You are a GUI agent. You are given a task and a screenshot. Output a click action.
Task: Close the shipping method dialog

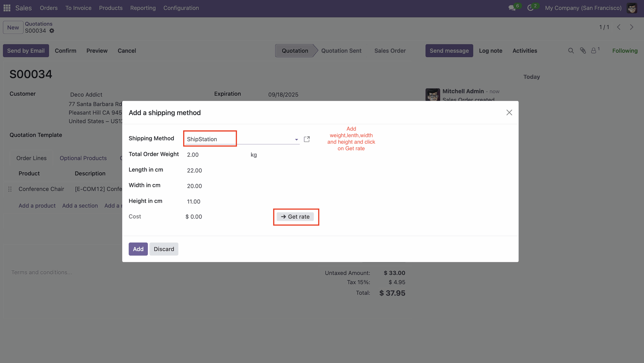(x=509, y=112)
